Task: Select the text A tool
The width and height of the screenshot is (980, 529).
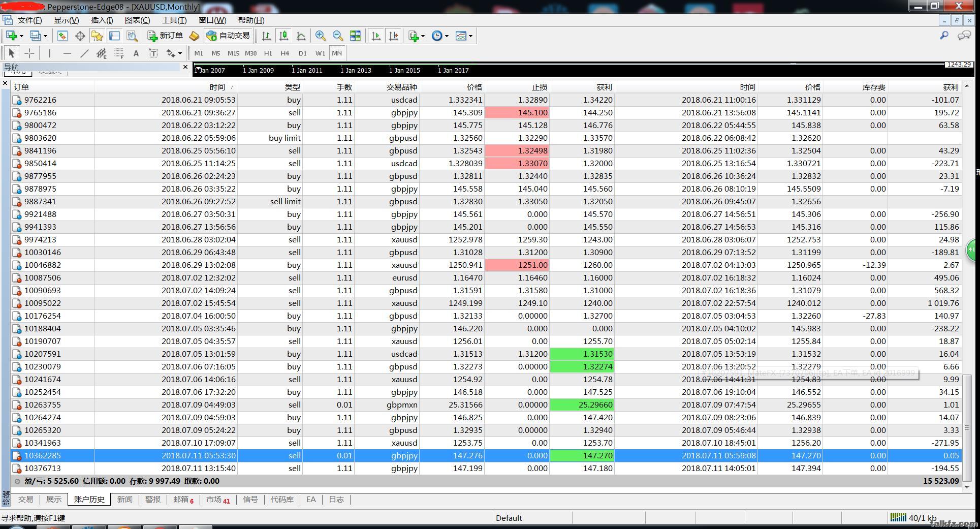Action: [136, 53]
